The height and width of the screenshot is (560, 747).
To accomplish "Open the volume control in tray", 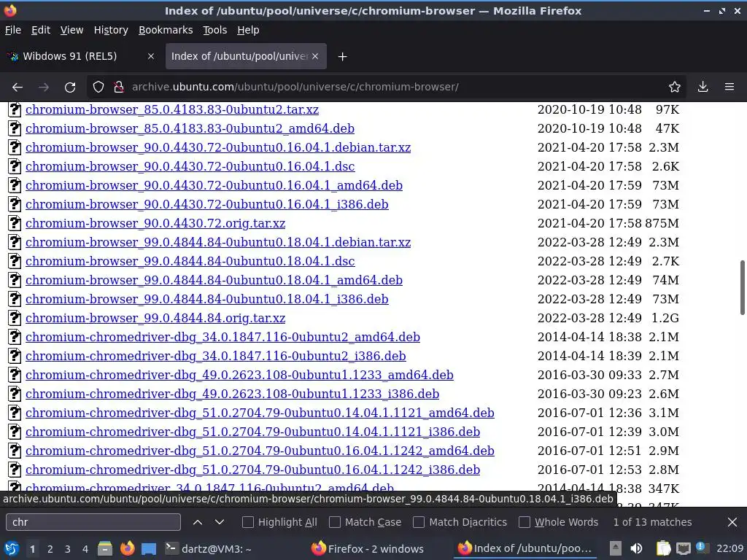I will (x=636, y=549).
